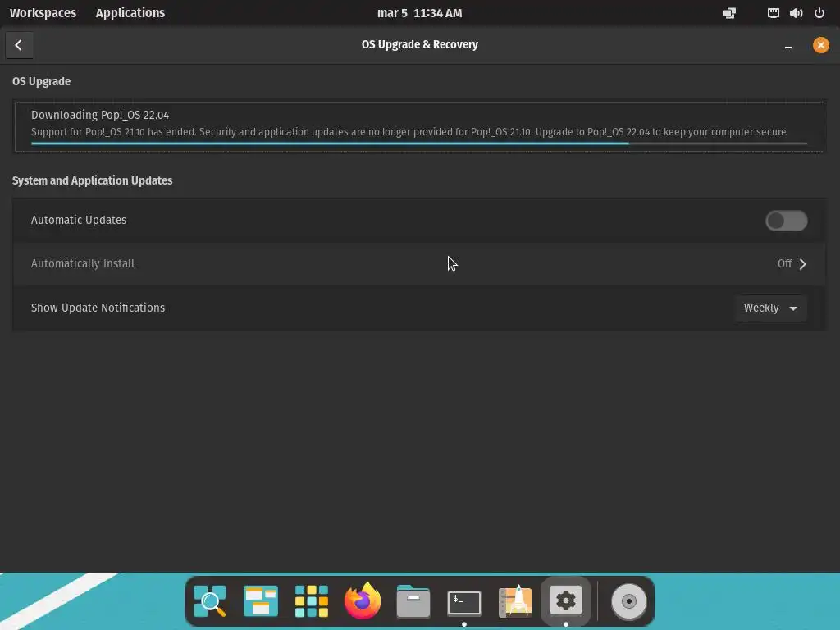The height and width of the screenshot is (630, 840).
Task: Show the applications grid from dock
Action: (x=311, y=601)
